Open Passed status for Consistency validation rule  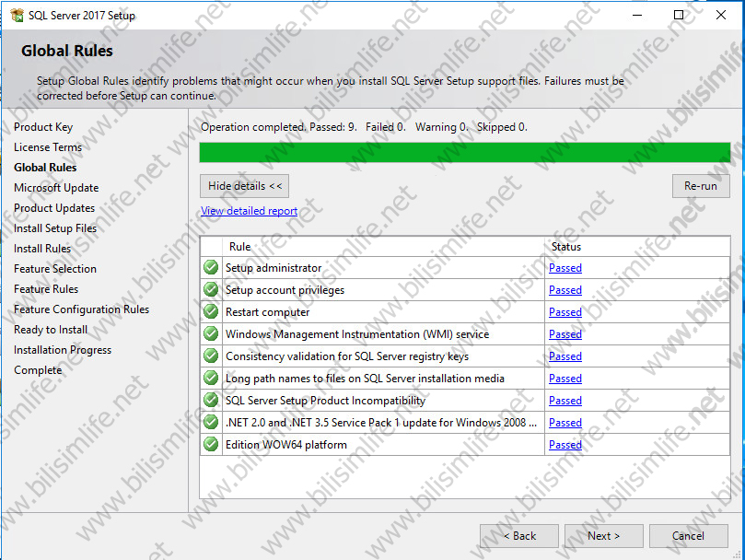565,356
